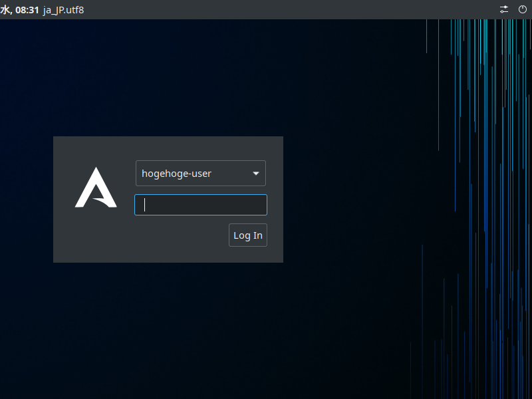The height and width of the screenshot is (399, 532).
Task: Click the clock showing 08:31
Action: pos(20,10)
